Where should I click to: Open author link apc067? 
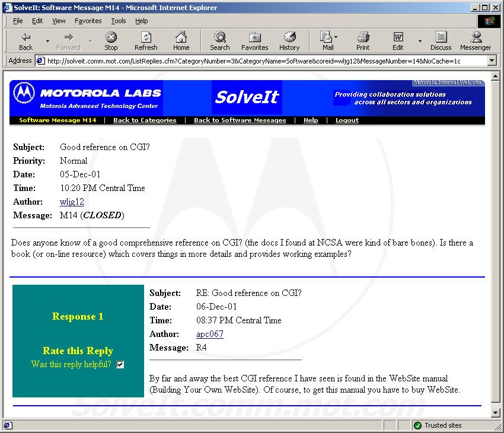(x=209, y=334)
